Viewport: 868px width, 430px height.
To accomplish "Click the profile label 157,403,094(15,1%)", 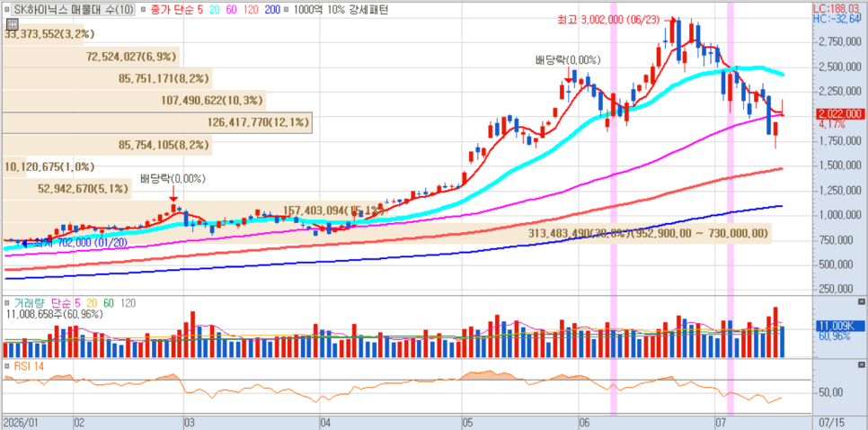I will tap(333, 211).
